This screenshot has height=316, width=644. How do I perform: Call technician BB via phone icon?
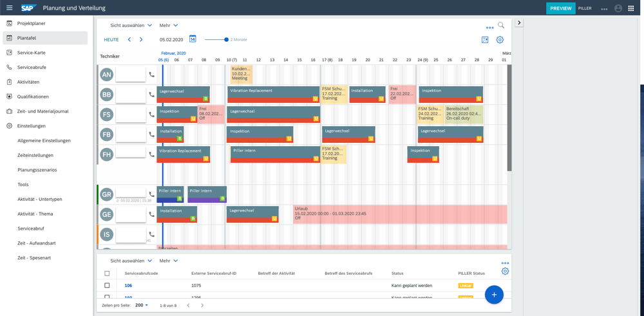152,95
